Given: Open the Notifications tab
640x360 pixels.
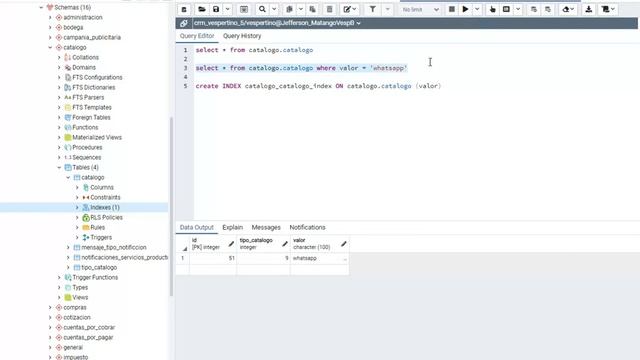Looking at the screenshot, I should tap(307, 227).
